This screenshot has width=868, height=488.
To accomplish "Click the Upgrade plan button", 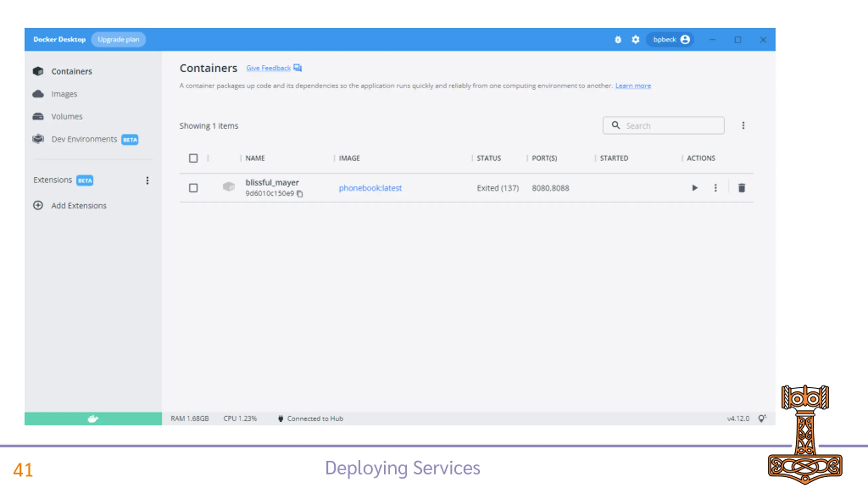I will point(118,39).
